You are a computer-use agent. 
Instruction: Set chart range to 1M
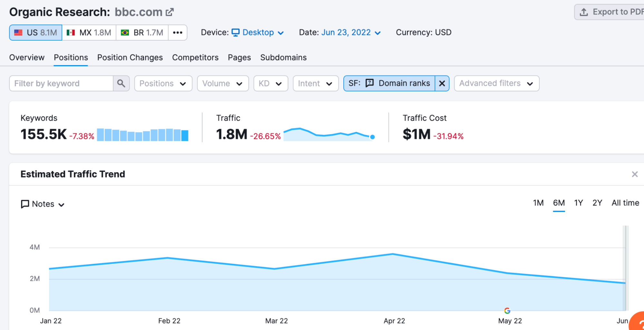pyautogui.click(x=538, y=203)
